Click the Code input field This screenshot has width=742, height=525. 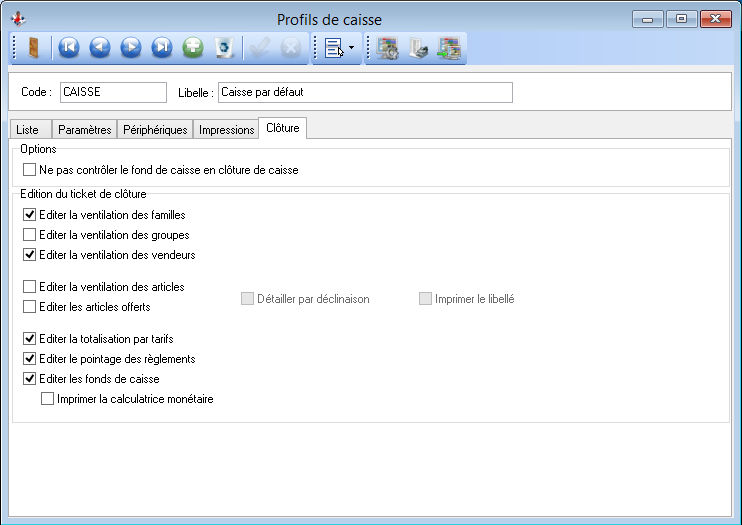coord(113,92)
